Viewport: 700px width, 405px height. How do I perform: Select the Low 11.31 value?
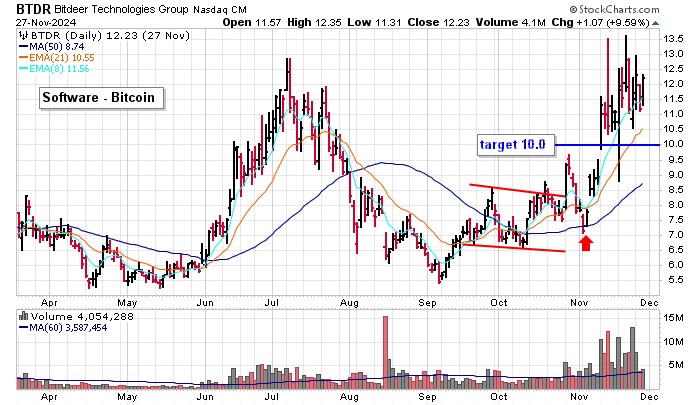click(x=374, y=22)
